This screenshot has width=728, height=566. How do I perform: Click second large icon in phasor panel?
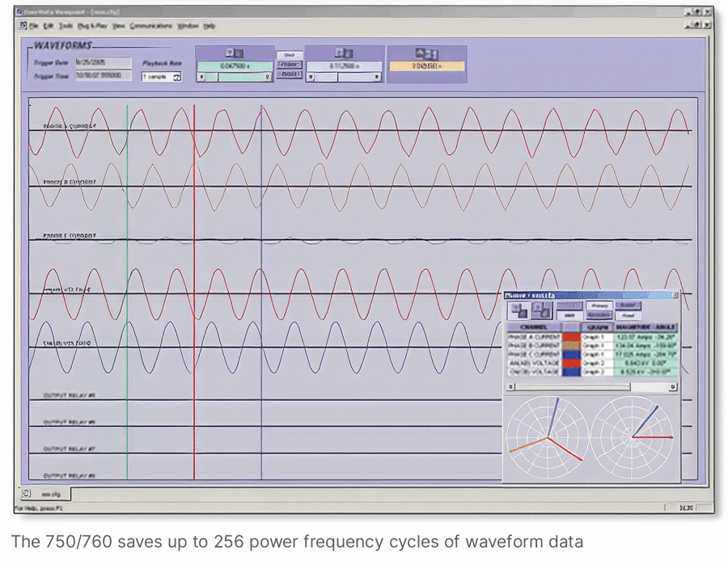coord(542,310)
